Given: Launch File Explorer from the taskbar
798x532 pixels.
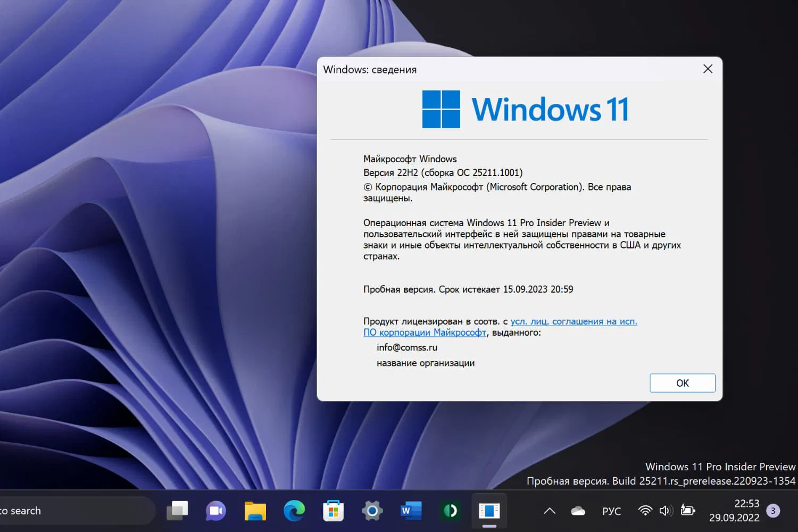Looking at the screenshot, I should [255, 511].
